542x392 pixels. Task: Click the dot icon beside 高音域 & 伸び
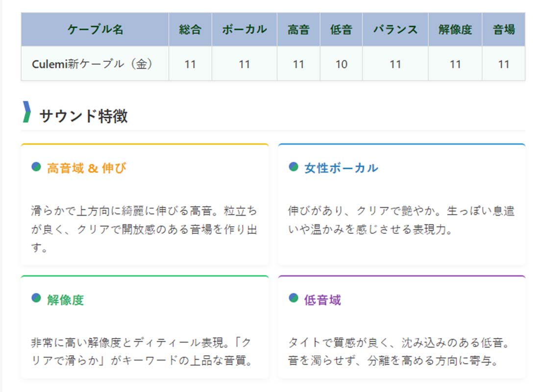[x=36, y=167]
